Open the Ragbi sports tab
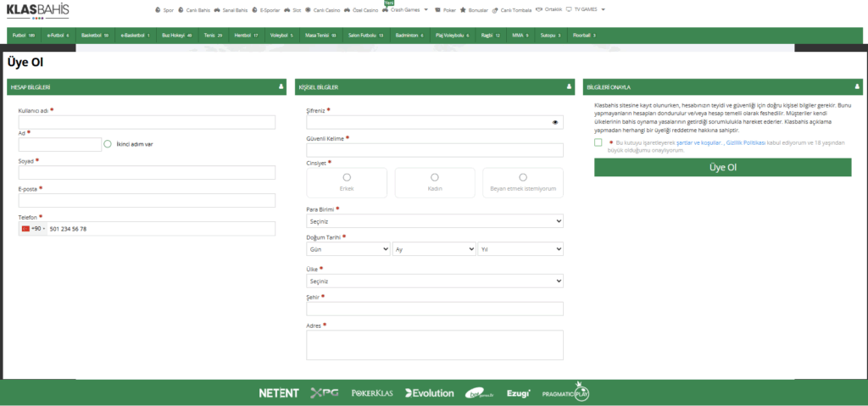Viewport: 868px width, 406px height. [x=491, y=36]
